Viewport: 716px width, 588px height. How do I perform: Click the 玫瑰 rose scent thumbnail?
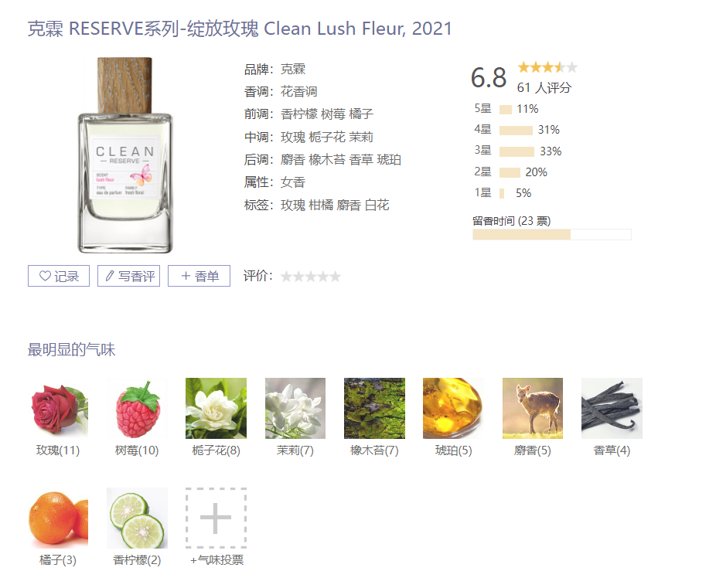point(58,408)
